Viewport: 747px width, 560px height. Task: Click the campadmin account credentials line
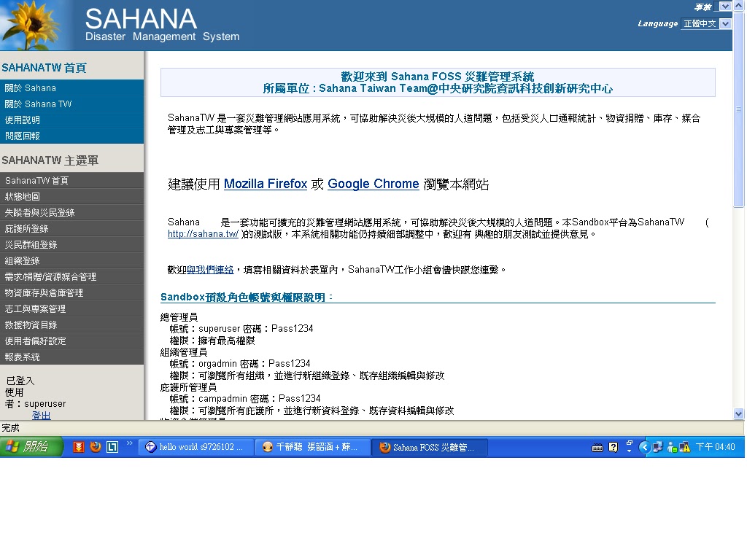click(245, 398)
